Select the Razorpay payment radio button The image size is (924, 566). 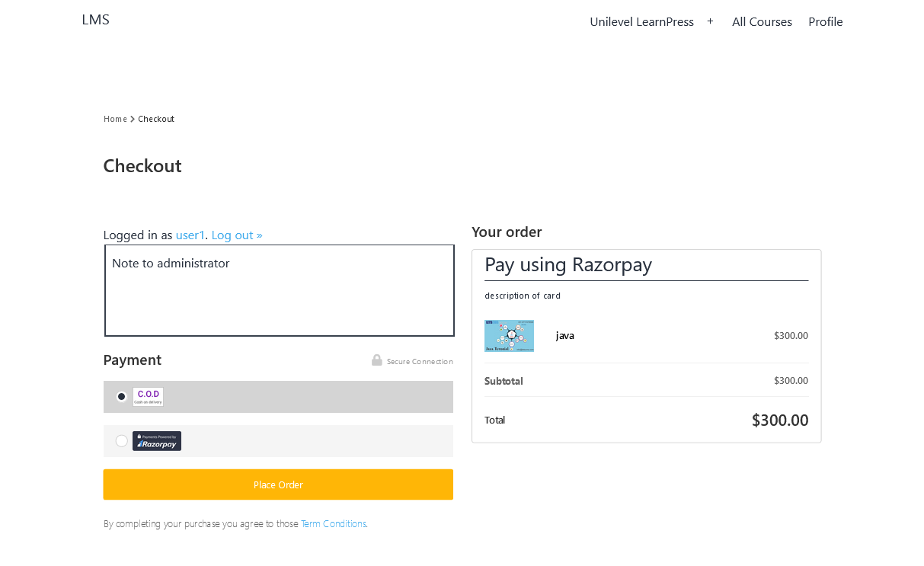(122, 441)
